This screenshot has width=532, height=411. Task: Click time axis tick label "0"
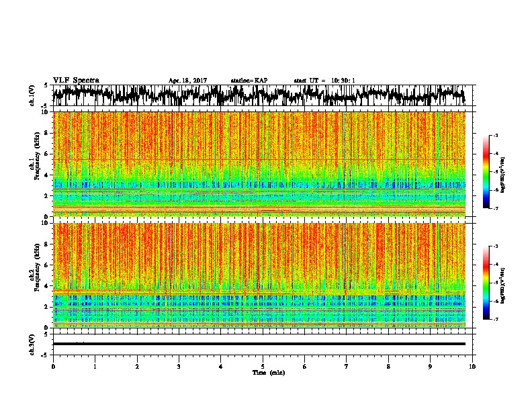pos(53,367)
